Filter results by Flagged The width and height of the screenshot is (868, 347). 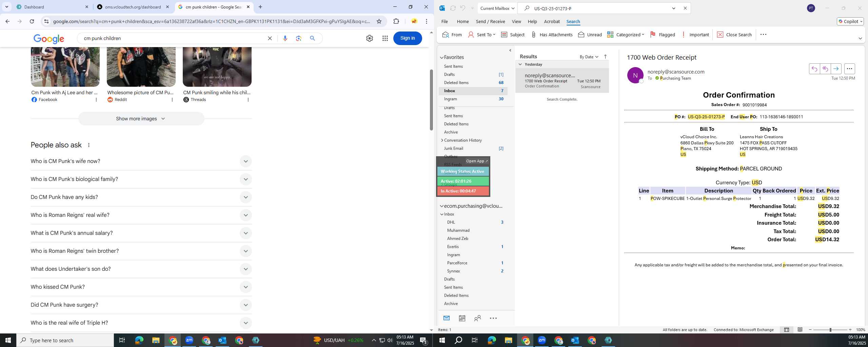click(x=663, y=35)
